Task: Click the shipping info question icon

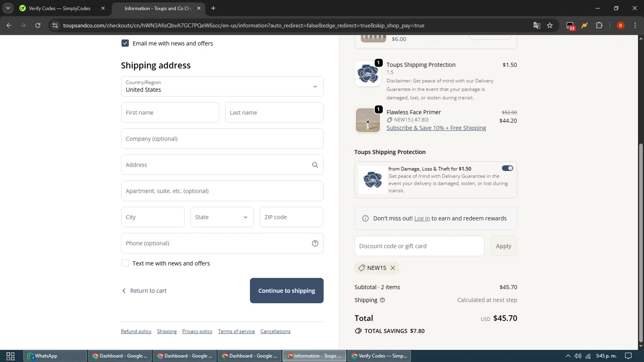Action: [383, 300]
